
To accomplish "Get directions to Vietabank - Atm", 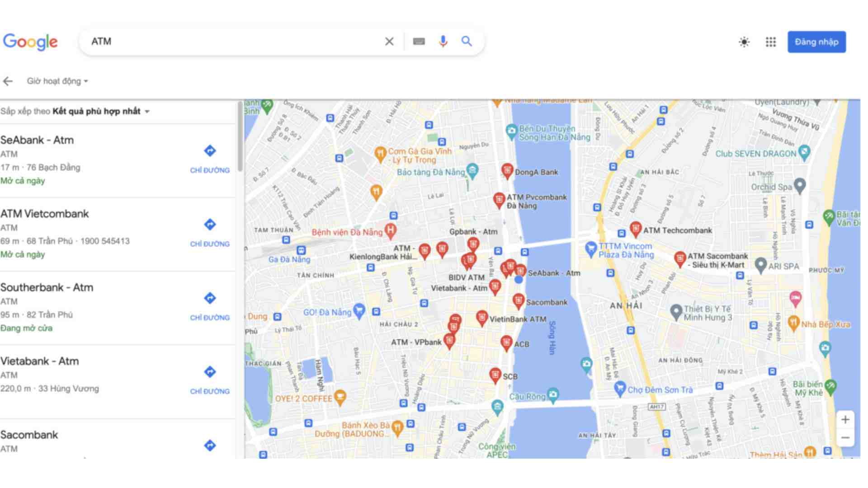I will pos(210,380).
